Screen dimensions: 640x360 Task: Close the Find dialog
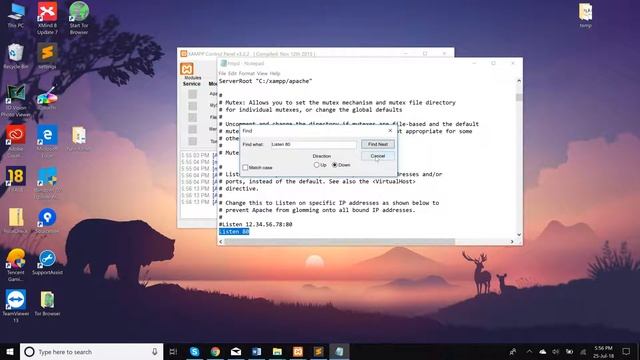click(390, 131)
